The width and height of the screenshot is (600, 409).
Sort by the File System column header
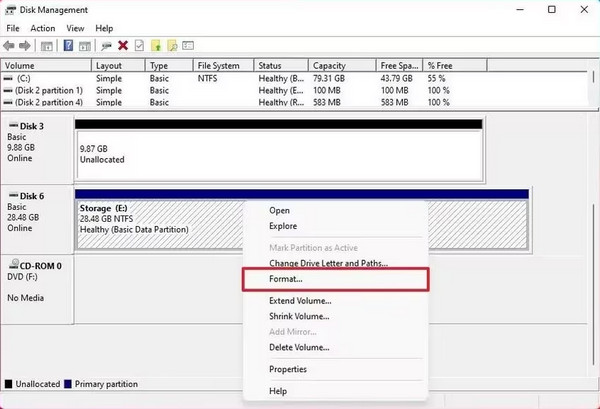click(x=223, y=66)
